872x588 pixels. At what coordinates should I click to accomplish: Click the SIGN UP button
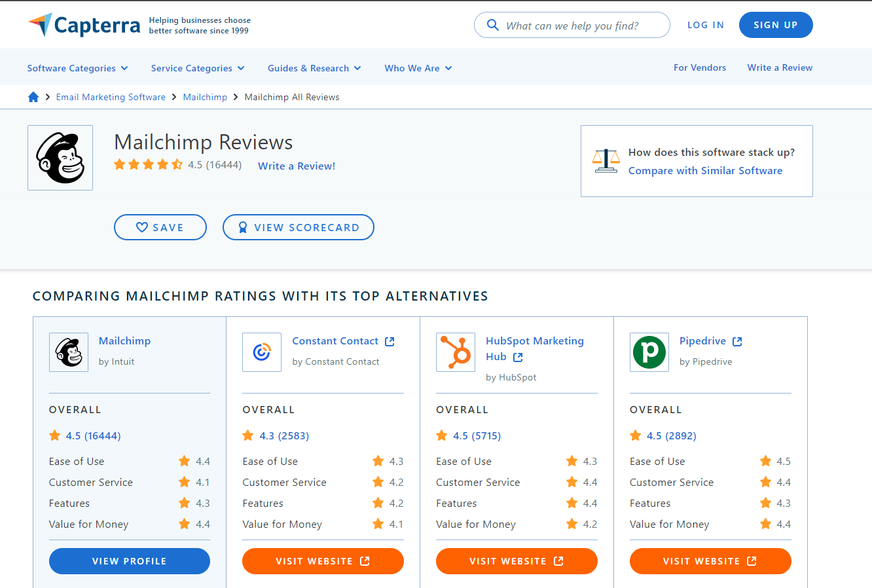(x=776, y=25)
